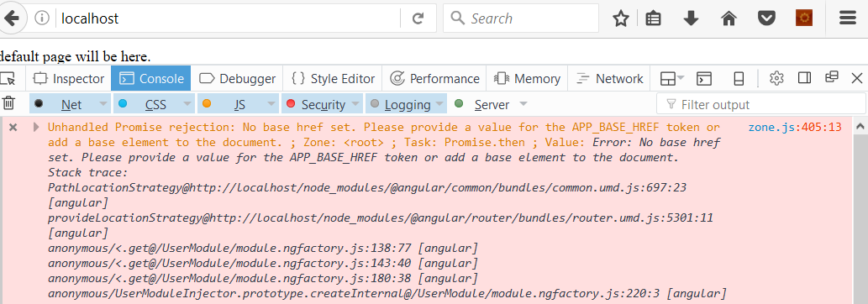Open the hamburger browser menu

coord(848,18)
